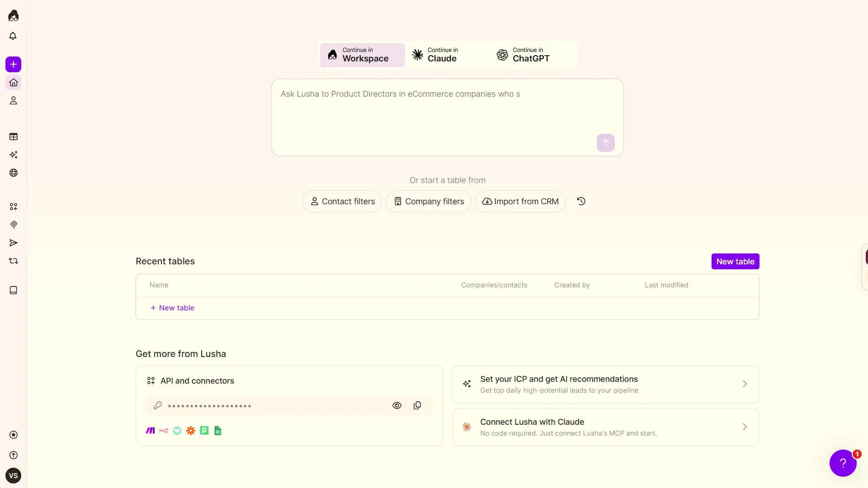Click the + New table link in table
The height and width of the screenshot is (488, 868).
click(x=172, y=308)
